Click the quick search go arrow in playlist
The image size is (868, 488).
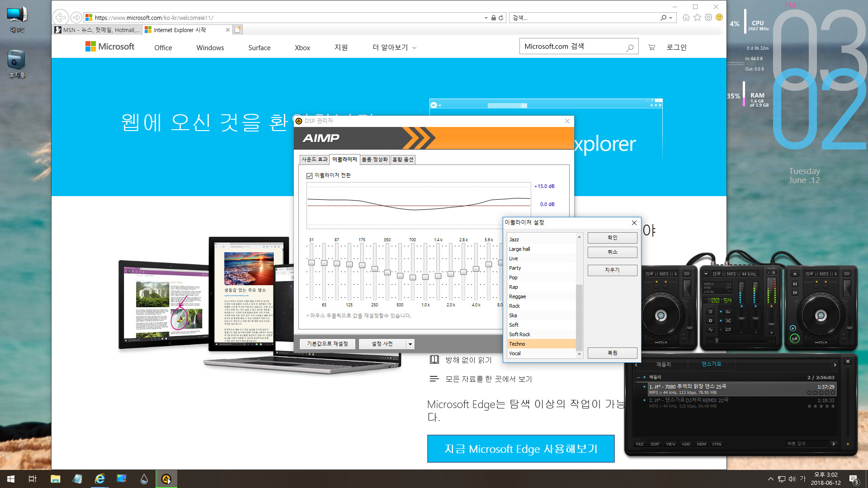834,444
